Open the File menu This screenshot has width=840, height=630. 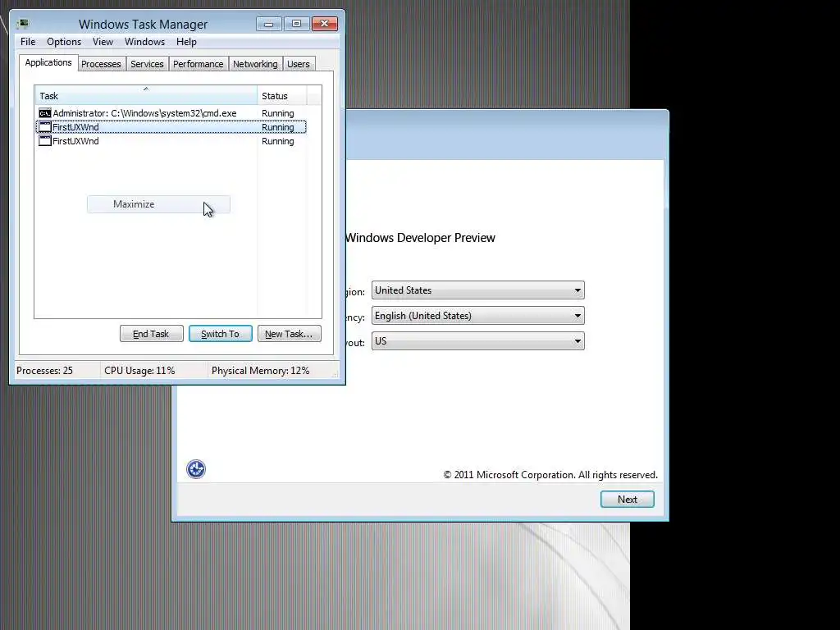click(28, 42)
